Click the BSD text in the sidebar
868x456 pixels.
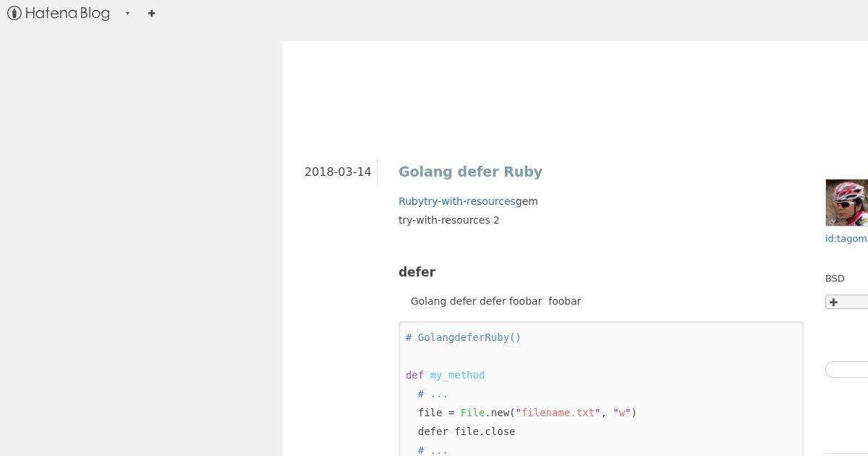tap(835, 278)
